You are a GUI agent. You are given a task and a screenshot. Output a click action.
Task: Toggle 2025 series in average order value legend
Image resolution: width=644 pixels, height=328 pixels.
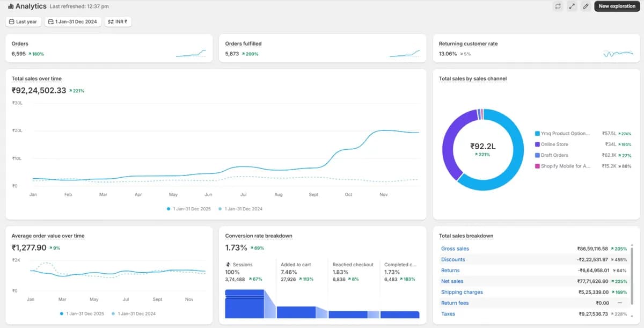[x=83, y=314]
